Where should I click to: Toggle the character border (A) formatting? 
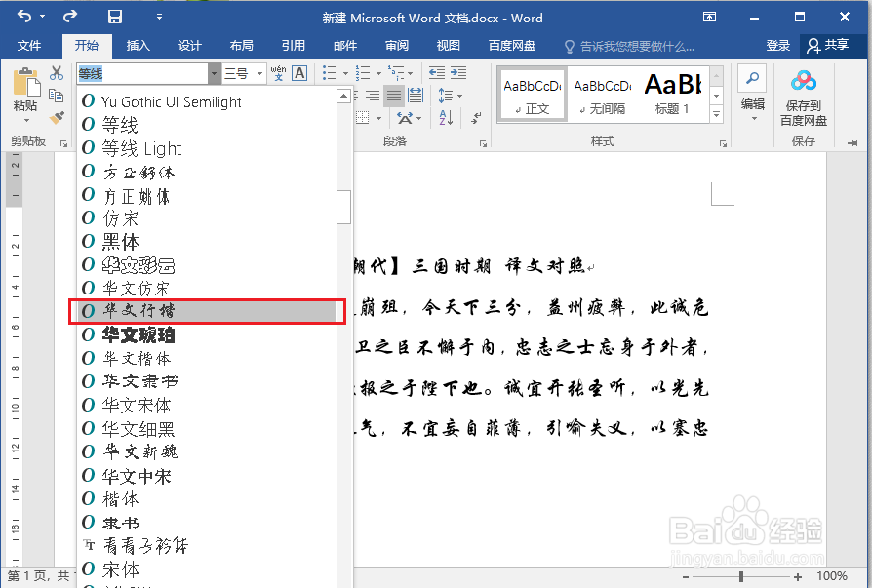[298, 72]
